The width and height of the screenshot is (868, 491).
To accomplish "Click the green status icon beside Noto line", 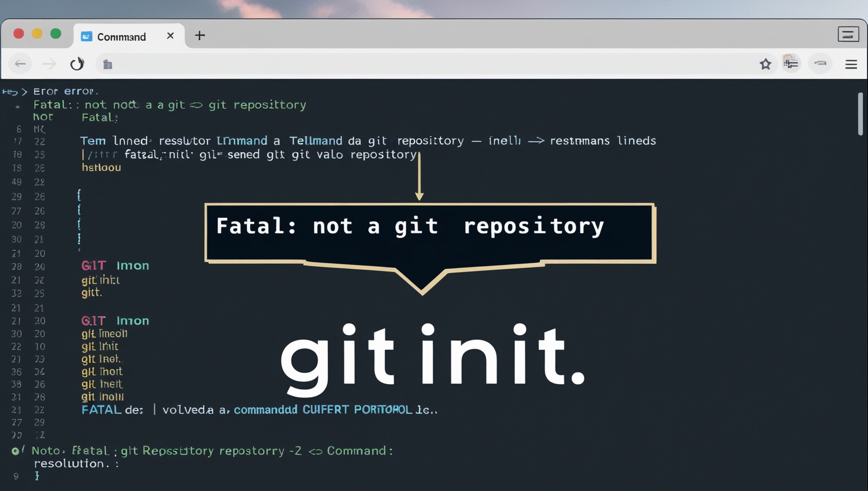I will (x=16, y=451).
